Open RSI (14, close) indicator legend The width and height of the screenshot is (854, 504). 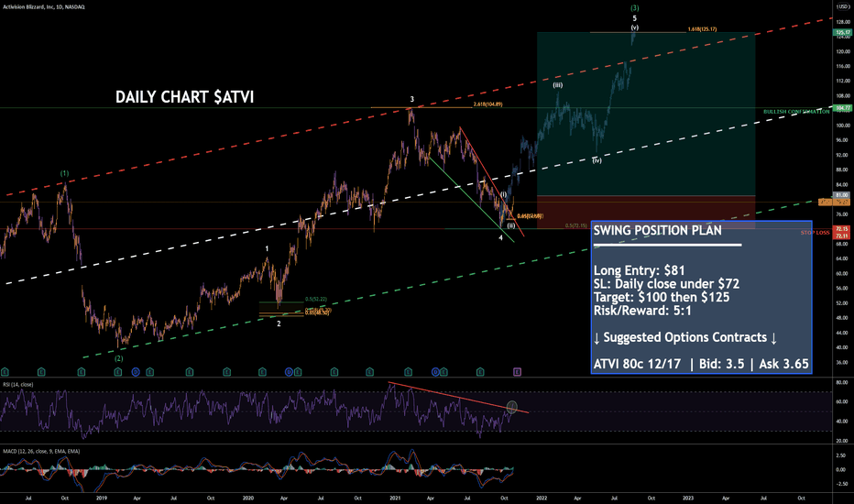coord(18,384)
